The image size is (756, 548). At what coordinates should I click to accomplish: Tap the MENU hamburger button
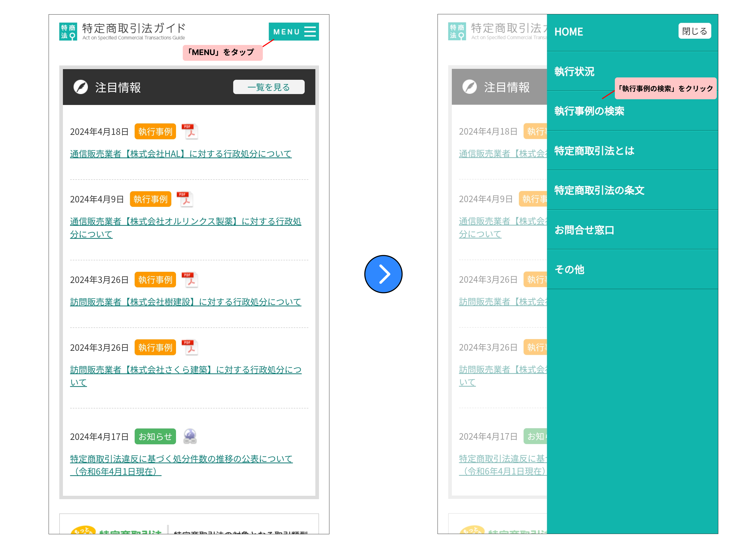point(293,32)
